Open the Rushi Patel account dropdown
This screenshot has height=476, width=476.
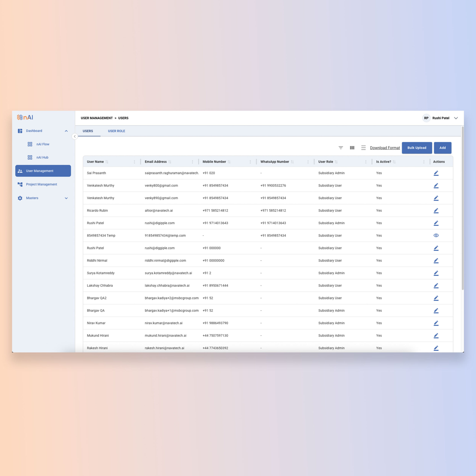click(456, 118)
